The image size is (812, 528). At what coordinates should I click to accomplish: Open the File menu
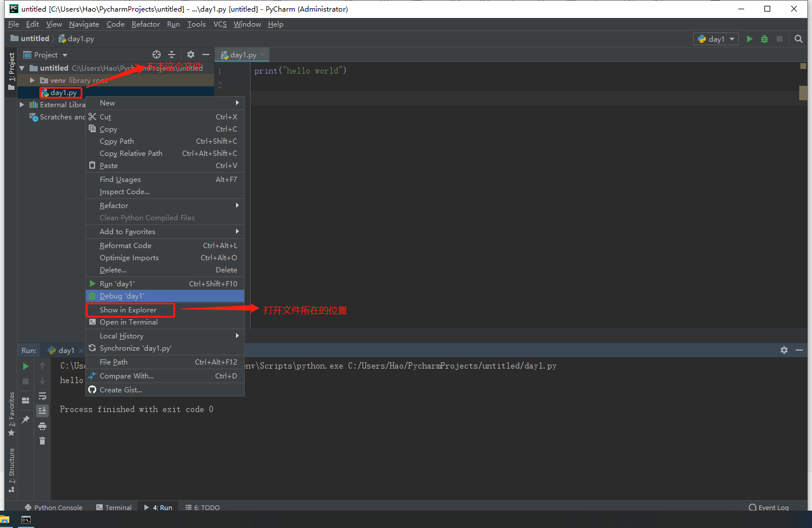(x=13, y=24)
